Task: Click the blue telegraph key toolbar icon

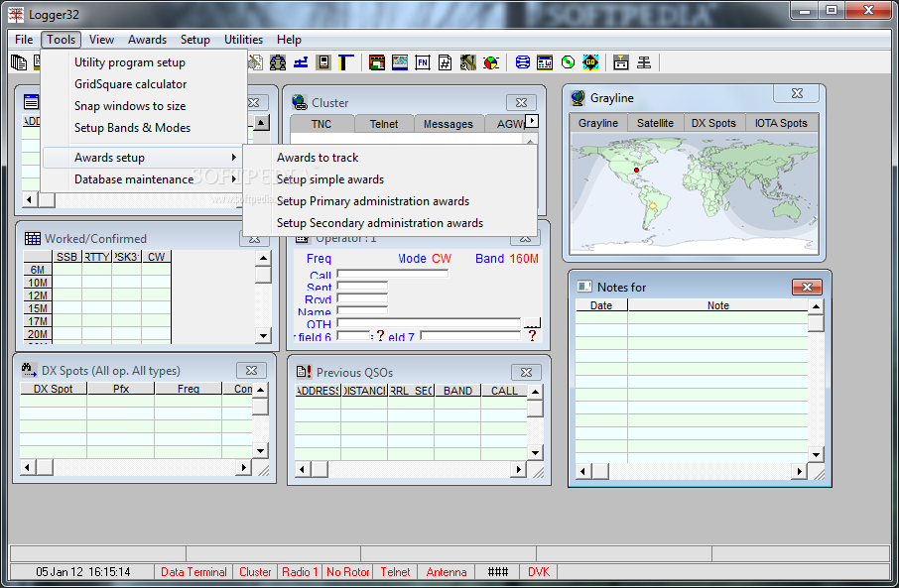Action: 301,62
